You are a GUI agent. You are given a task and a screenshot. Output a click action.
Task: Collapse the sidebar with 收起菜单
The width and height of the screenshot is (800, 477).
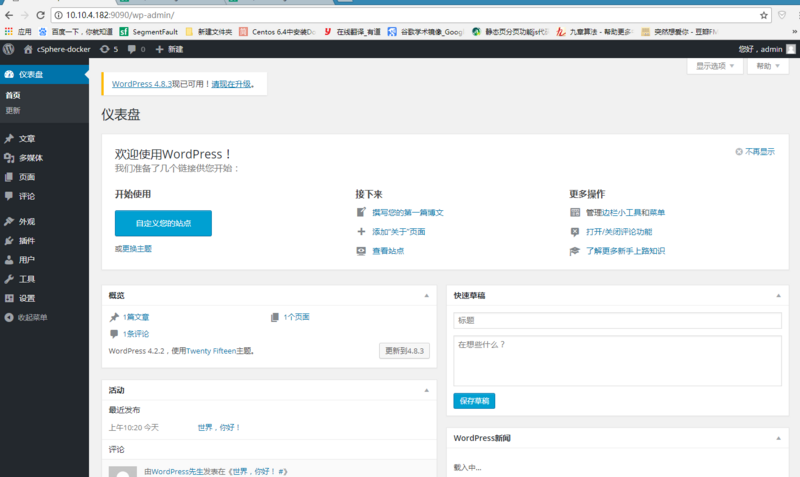point(27,317)
